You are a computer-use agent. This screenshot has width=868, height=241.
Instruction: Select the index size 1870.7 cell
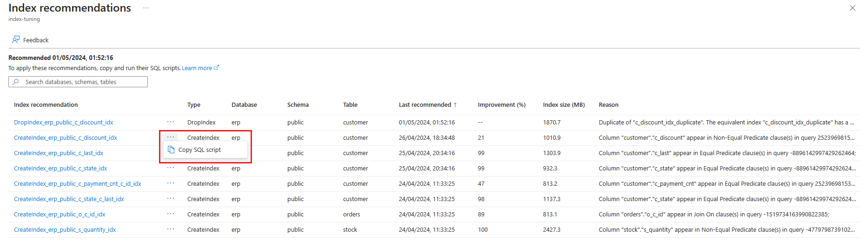pos(552,123)
